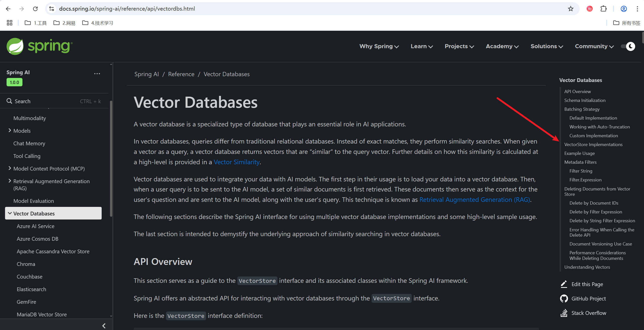Open the browser apps grid icon
This screenshot has height=330, width=644.
point(10,23)
